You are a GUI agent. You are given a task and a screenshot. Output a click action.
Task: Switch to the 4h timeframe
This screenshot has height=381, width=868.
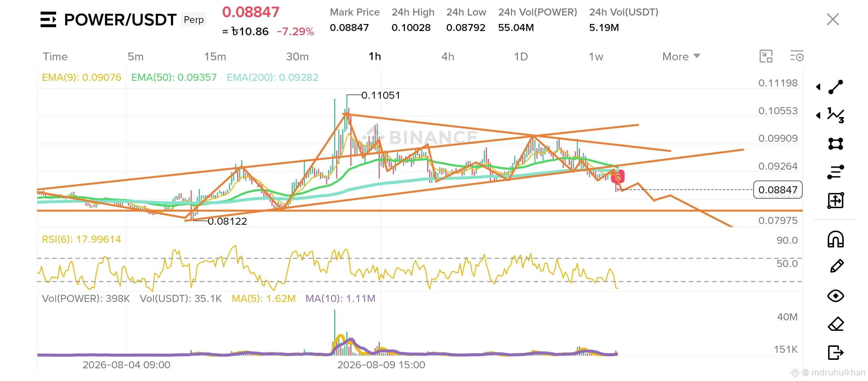(448, 56)
